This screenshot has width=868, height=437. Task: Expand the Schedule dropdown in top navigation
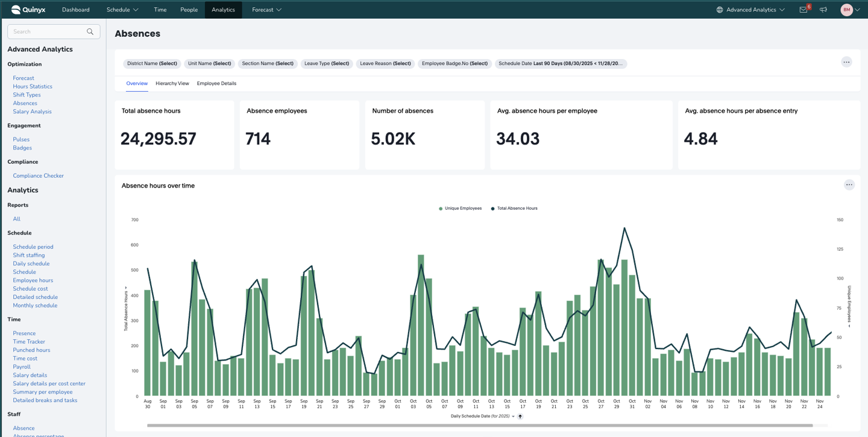click(122, 10)
